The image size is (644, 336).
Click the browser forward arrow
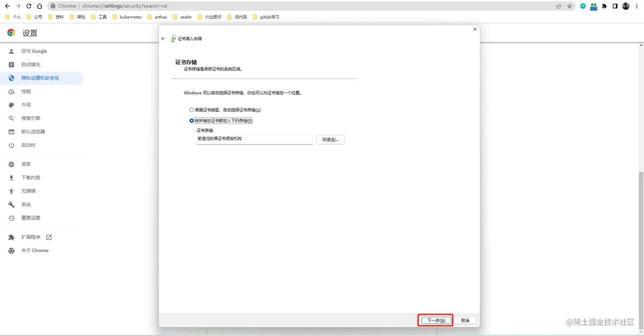18,6
